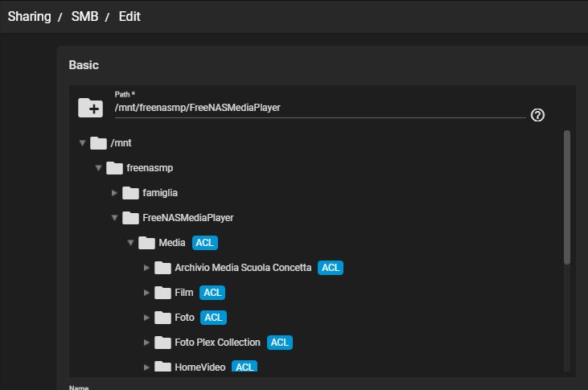Click the Media folder icon

(146, 243)
